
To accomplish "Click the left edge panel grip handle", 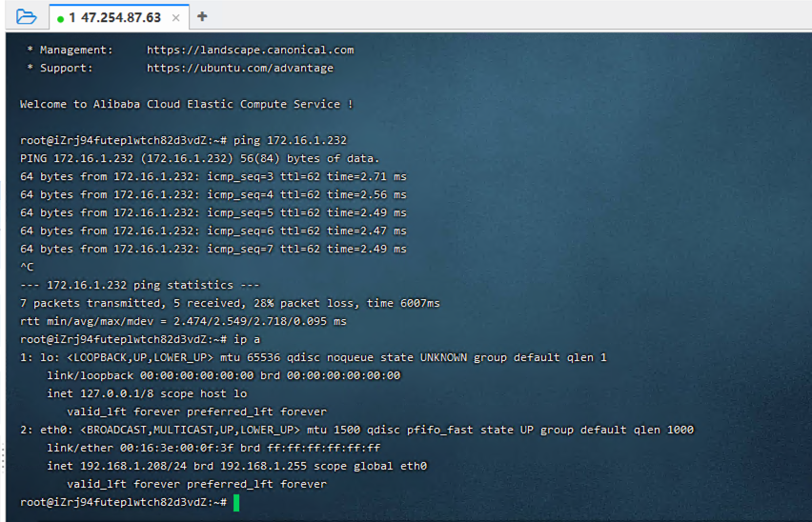I will point(3,455).
